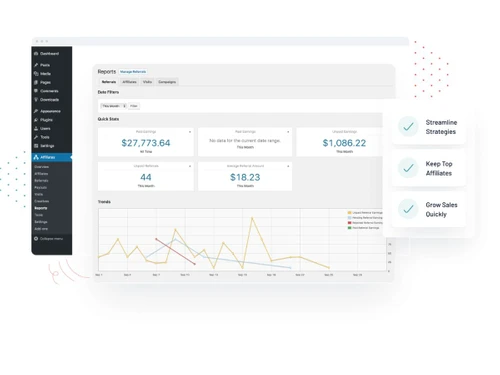This screenshot has height=375, width=500.
Task: Click the $18.23 average referral value
Action: click(245, 177)
